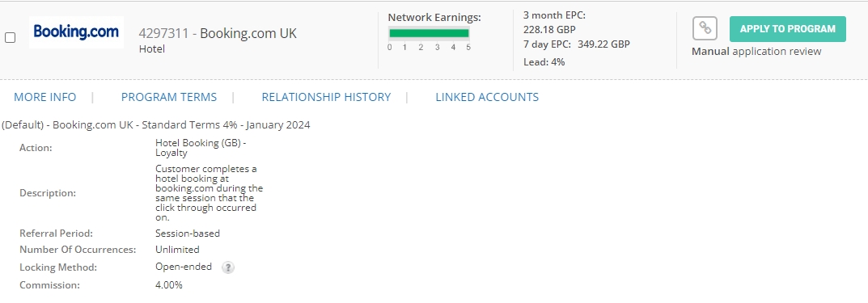Open the get-links chain icon

(705, 28)
